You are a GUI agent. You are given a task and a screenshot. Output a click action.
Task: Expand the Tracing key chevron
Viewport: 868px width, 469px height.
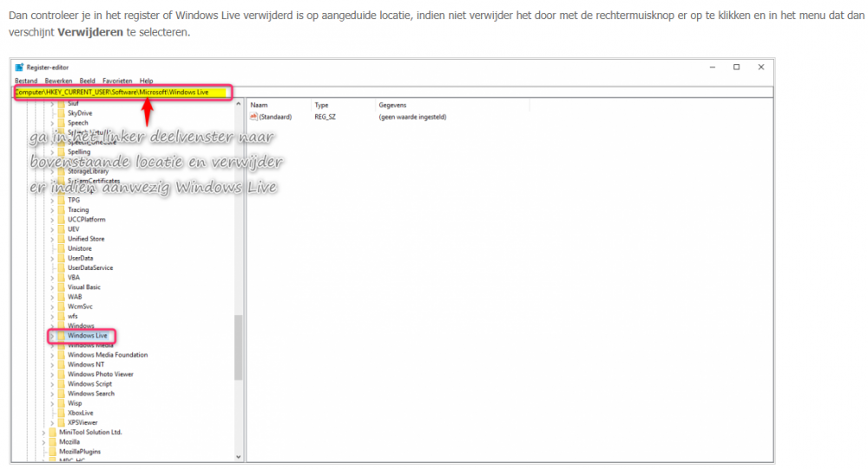click(53, 210)
